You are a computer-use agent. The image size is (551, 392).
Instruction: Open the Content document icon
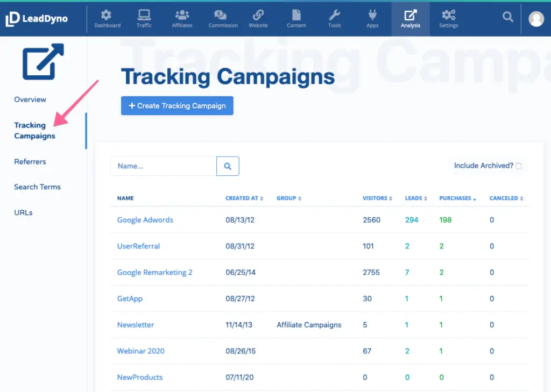[x=296, y=15]
